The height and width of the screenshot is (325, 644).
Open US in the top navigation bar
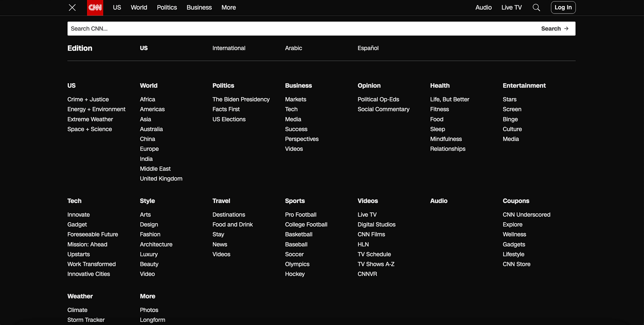tap(117, 7)
